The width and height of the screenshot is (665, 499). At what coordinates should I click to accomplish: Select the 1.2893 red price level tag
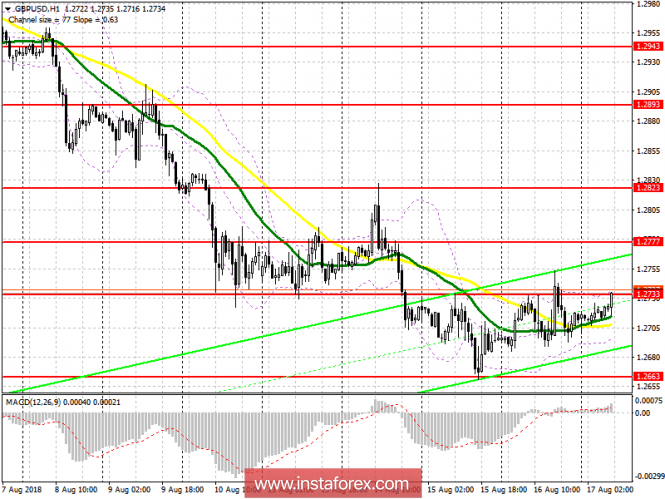point(647,104)
